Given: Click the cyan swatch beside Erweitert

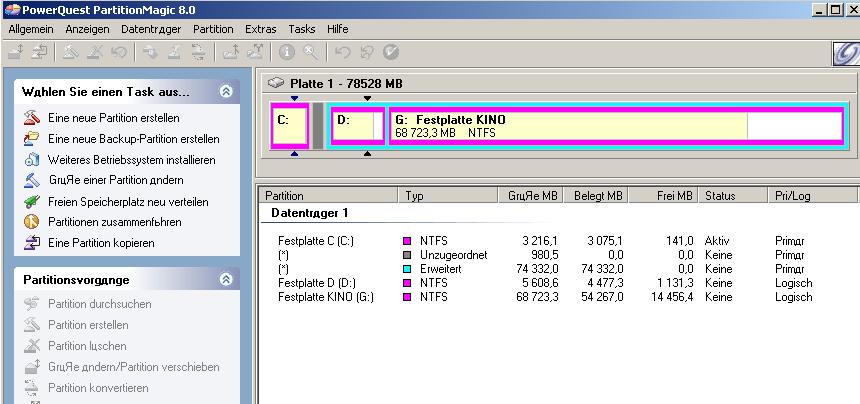Looking at the screenshot, I should 407,269.
